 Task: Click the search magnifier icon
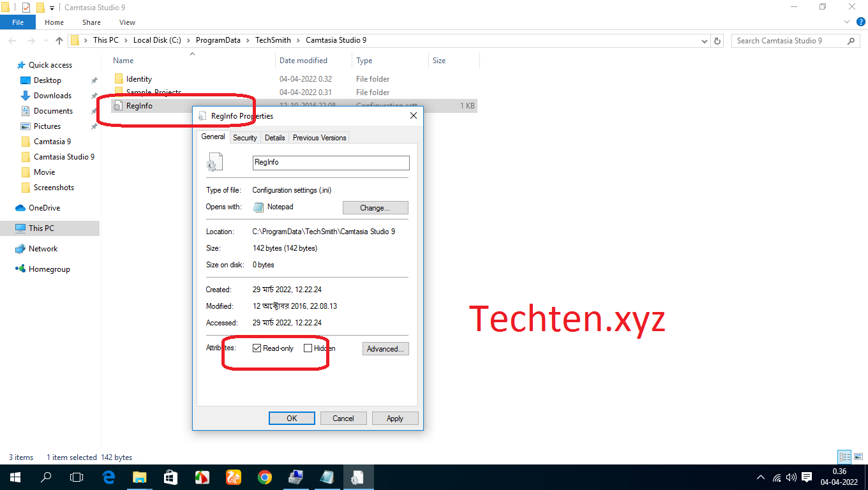[x=851, y=40]
